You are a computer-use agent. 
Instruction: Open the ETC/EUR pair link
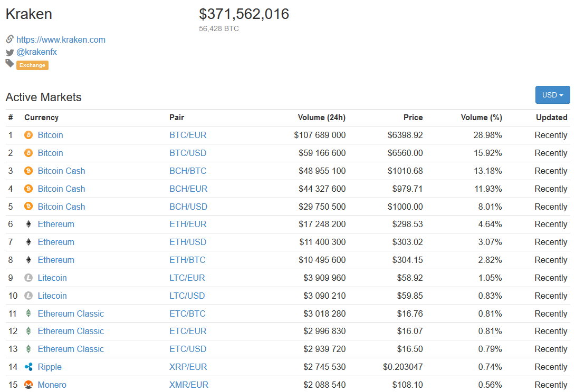pos(188,331)
